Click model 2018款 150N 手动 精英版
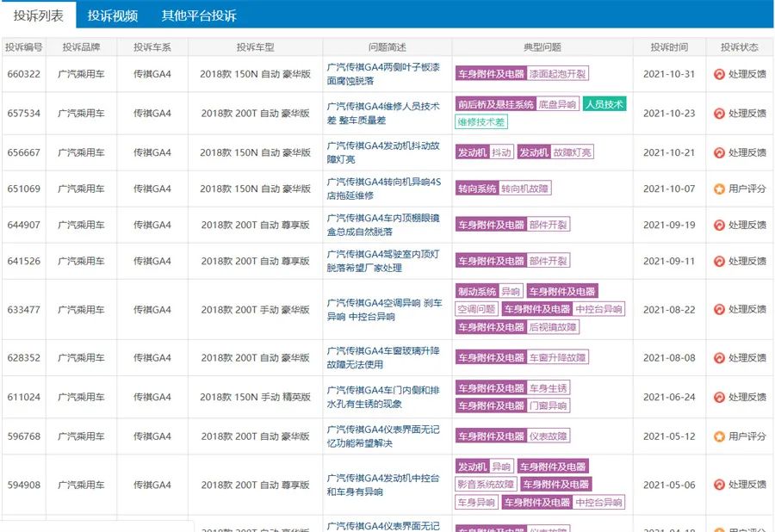775x532 pixels. pos(255,397)
